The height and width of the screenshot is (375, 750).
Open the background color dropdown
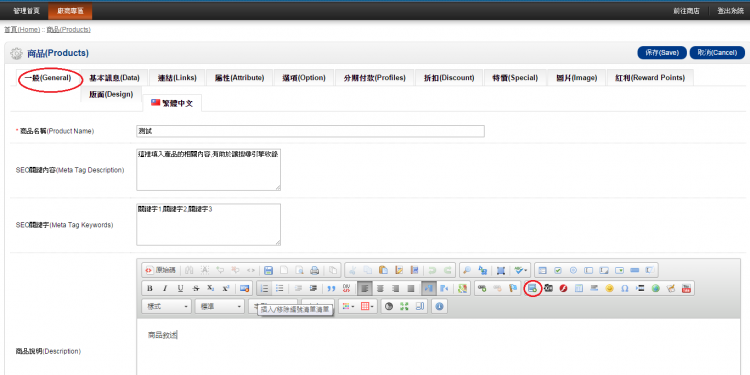tap(367, 306)
